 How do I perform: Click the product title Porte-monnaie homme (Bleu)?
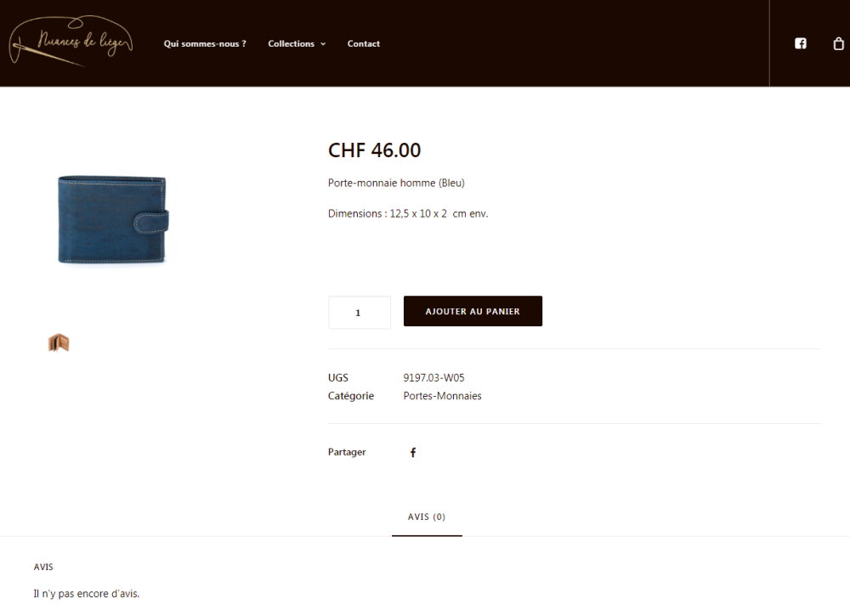396,184
